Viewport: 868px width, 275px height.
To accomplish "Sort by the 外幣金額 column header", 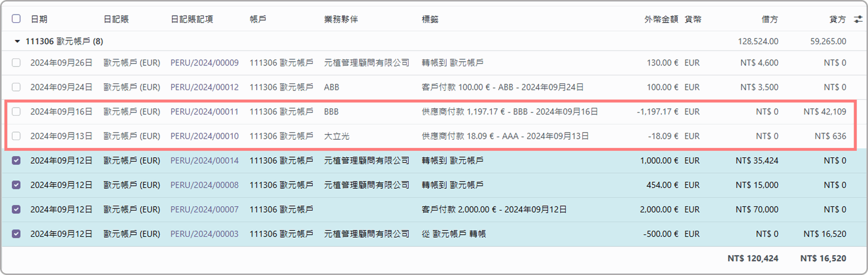I will [661, 19].
